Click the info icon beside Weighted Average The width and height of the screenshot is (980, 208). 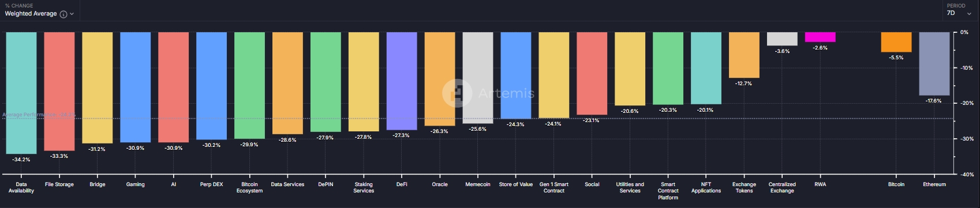click(63, 14)
